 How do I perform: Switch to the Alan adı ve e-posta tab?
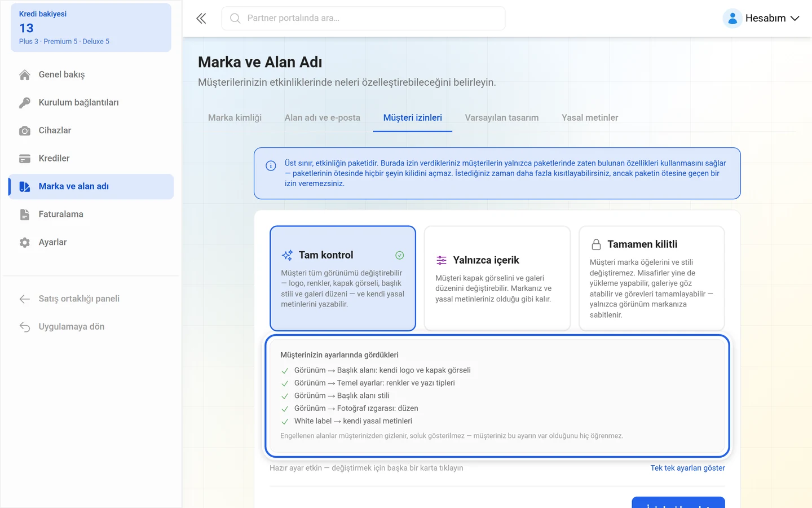[323, 117]
